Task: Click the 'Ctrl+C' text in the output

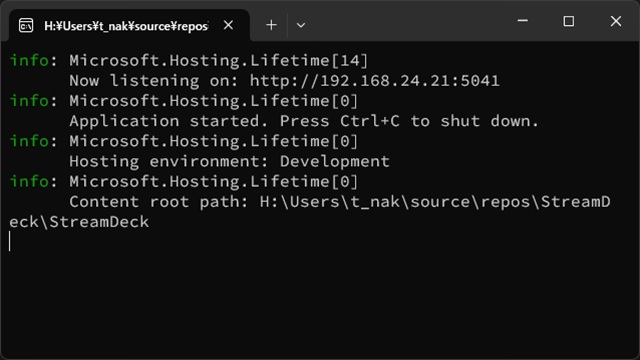Action: click(x=370, y=121)
